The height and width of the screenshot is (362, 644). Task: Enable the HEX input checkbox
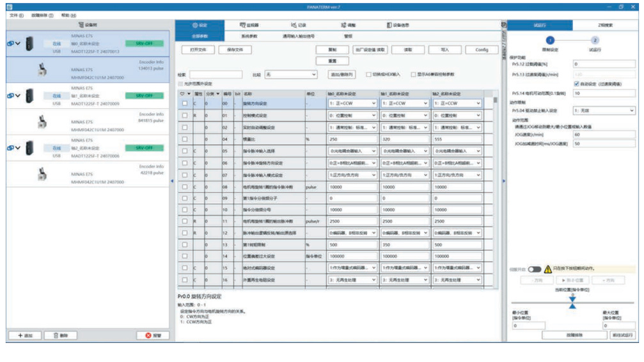(x=368, y=74)
